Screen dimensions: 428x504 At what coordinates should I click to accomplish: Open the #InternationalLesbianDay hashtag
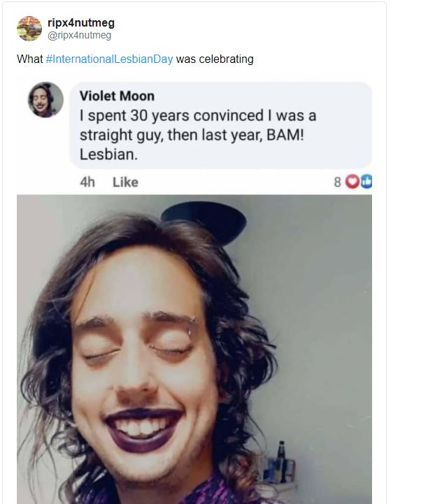tap(109, 59)
